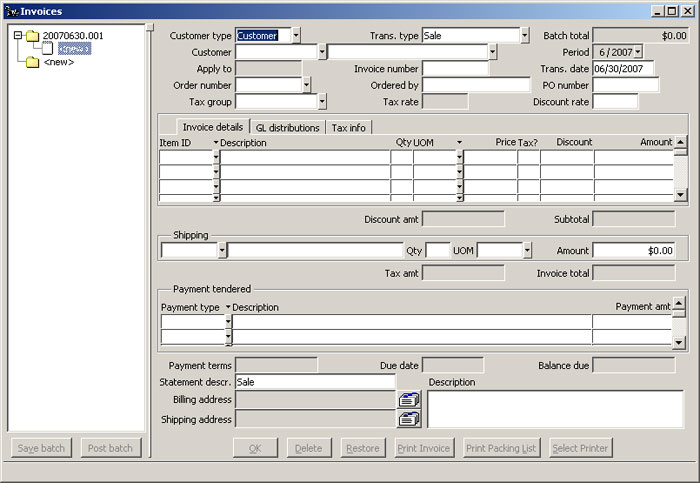Open the Shipping item dropdown
700x483 pixels.
(x=222, y=250)
